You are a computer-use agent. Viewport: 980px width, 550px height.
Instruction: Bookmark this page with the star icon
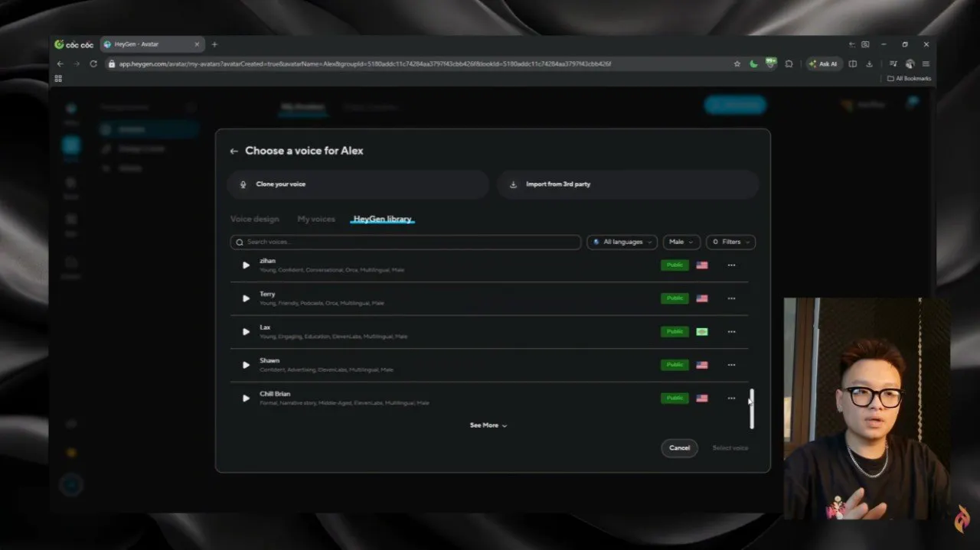coord(737,64)
